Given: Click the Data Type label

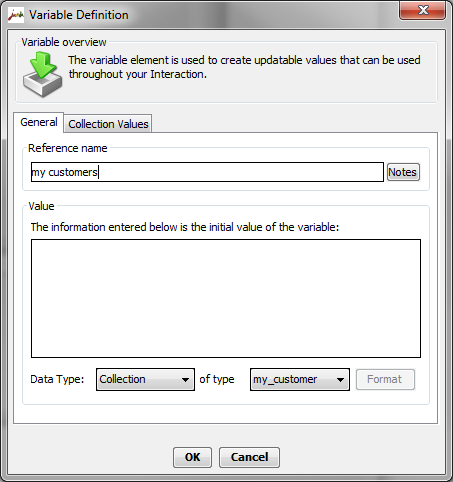Looking at the screenshot, I should (x=57, y=379).
